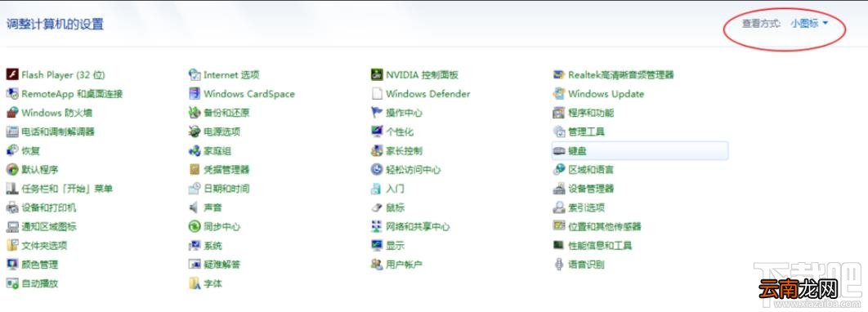Open the 入门 link
868x312 pixels.
(x=395, y=189)
